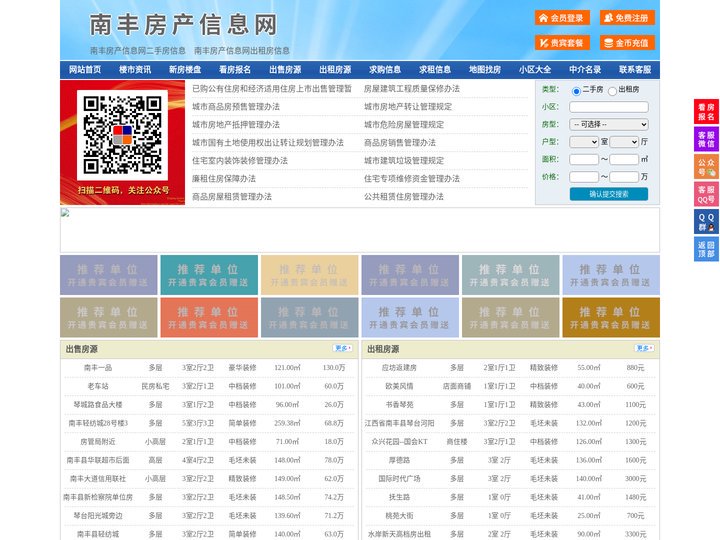
Task: Click the golden-brown 推荐单位 banner
Action: 611,317
